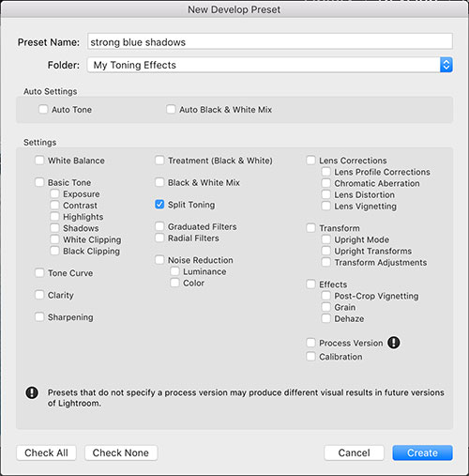Tick the Tone Curve checkbox
This screenshot has width=469, height=476.
tap(39, 272)
